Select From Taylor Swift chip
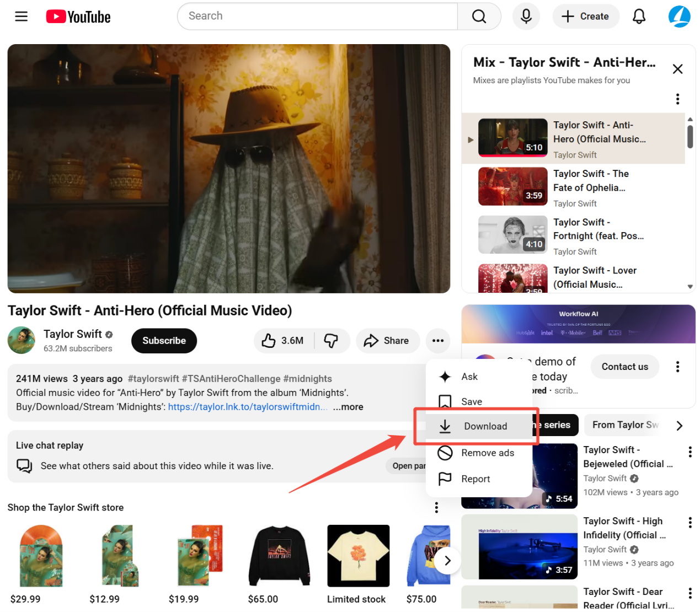The image size is (700, 612). click(x=624, y=425)
